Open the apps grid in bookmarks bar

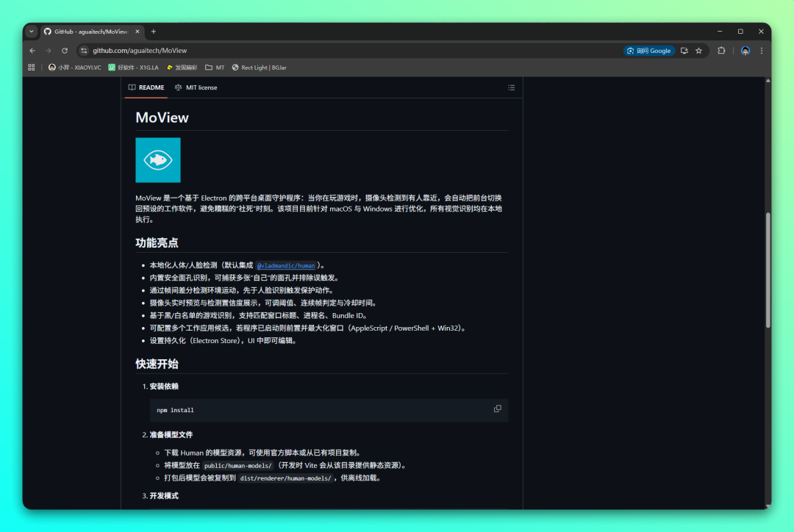coord(32,68)
